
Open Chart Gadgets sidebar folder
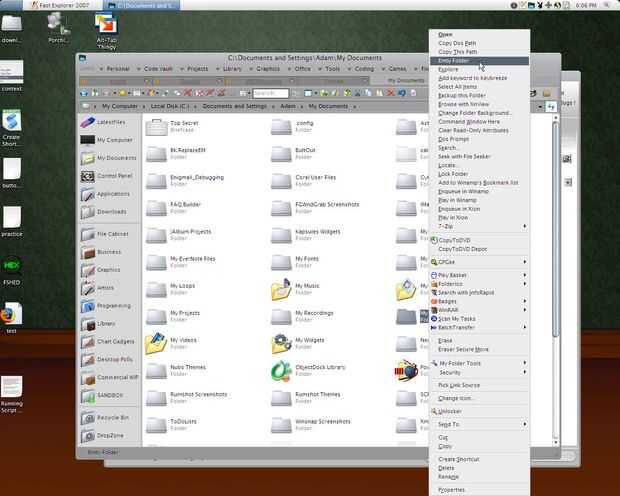(x=108, y=341)
